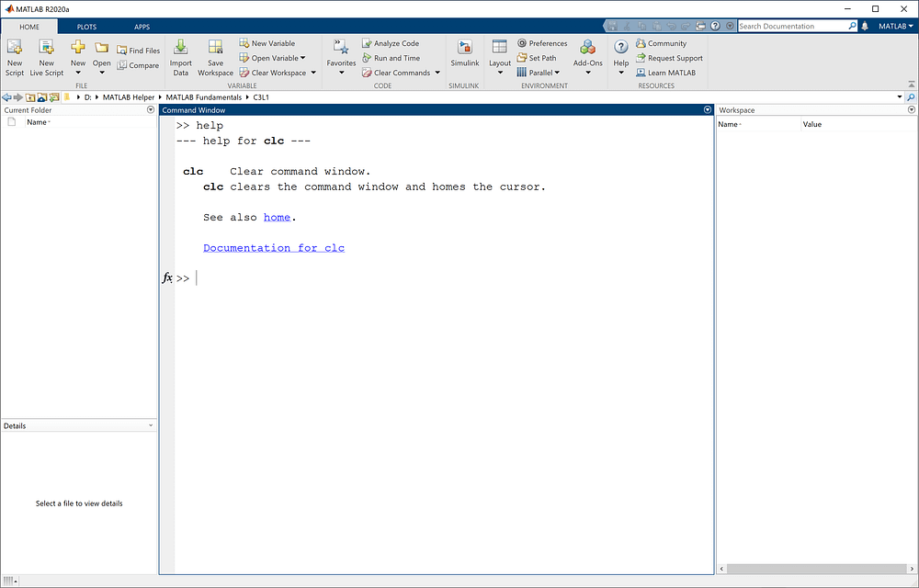Click Import Data
919x588 pixels.
(180, 57)
